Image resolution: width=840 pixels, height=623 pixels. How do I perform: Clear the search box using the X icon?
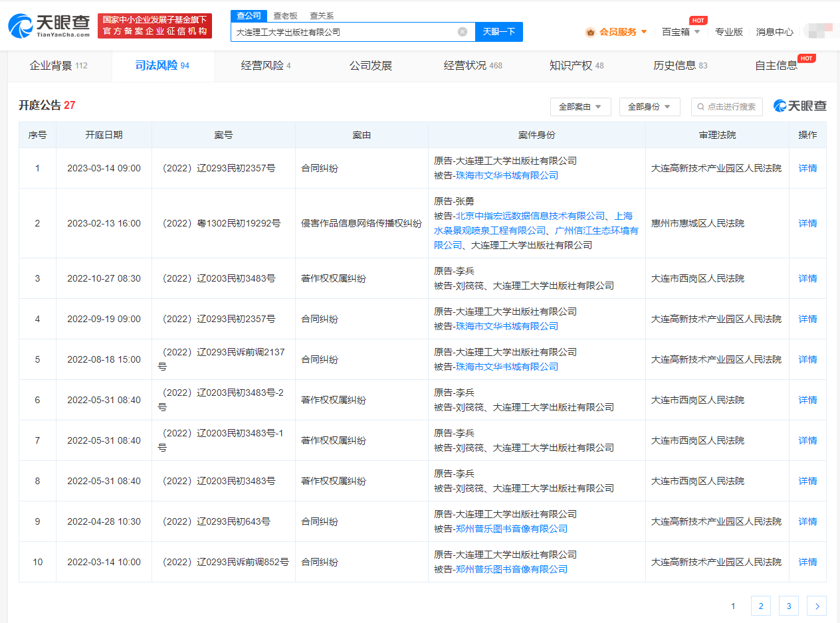463,32
